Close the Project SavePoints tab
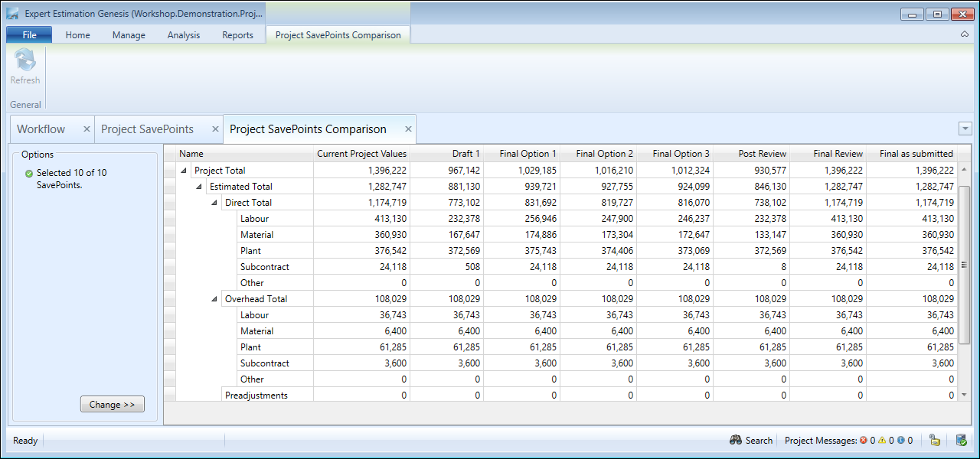980x459 pixels. 215,129
